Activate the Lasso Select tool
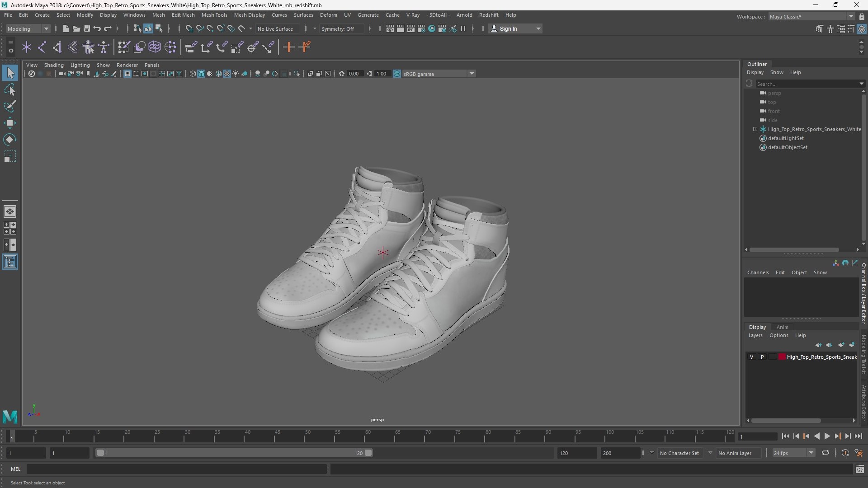 tap(10, 89)
